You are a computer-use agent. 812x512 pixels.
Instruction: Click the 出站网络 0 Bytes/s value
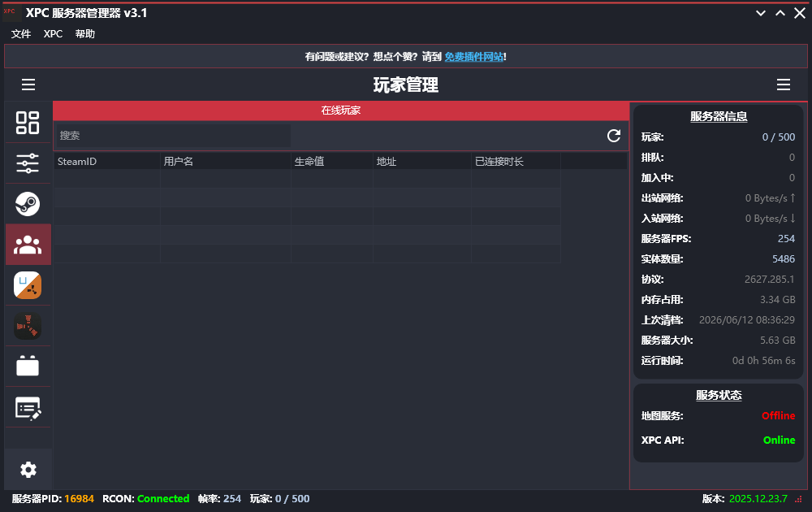pos(770,198)
